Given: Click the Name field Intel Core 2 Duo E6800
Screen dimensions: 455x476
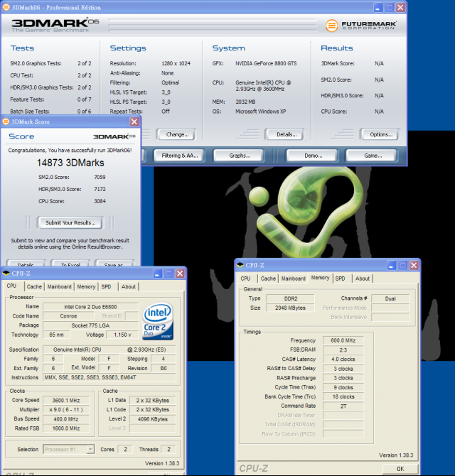Looking at the screenshot, I should pos(90,307).
